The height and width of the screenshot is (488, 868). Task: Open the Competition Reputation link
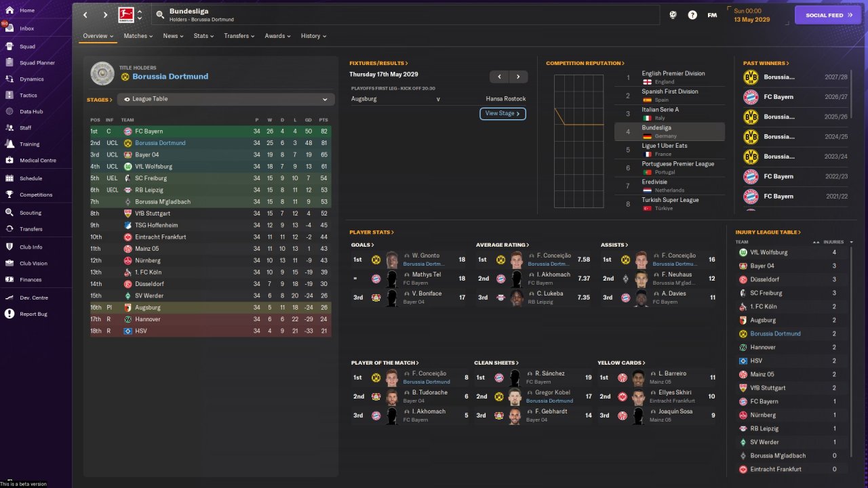pos(585,63)
